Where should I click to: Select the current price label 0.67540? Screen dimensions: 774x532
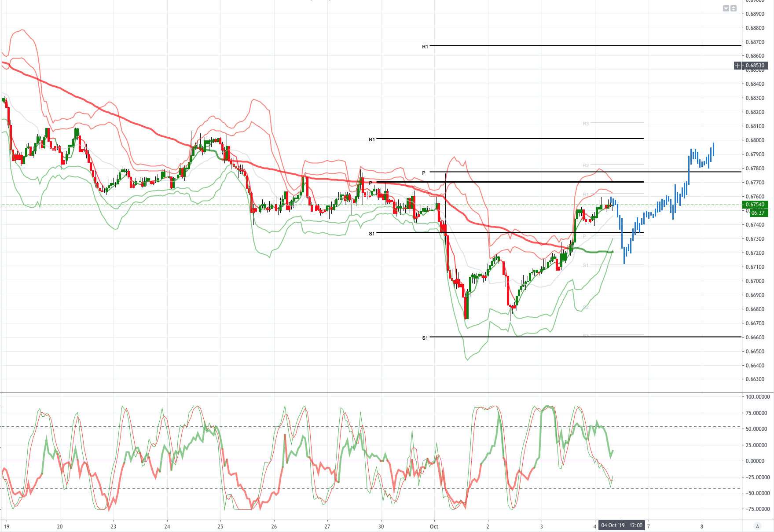[755, 205]
